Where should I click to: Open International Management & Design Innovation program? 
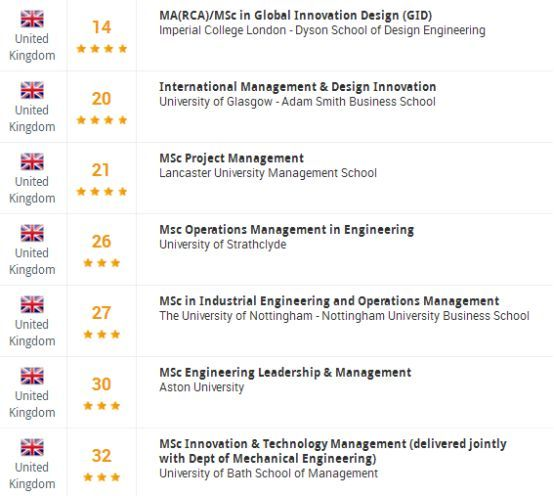297,87
